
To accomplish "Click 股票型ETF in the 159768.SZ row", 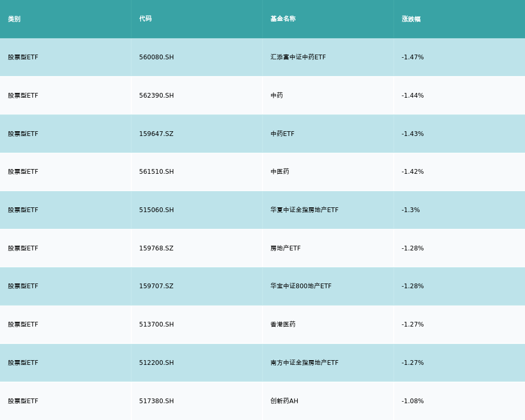I will click(23, 248).
